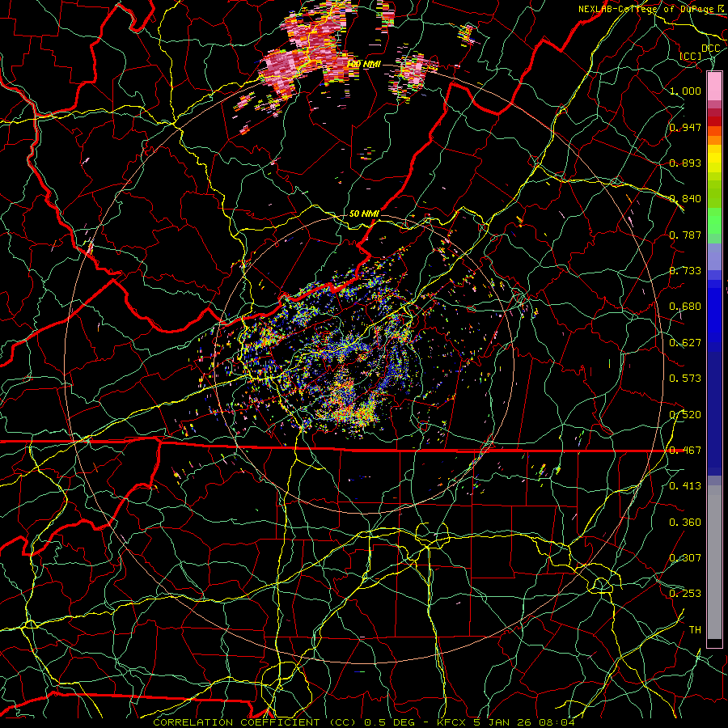Click the 0.840 legend value
The width and height of the screenshot is (728, 728).
click(x=685, y=199)
